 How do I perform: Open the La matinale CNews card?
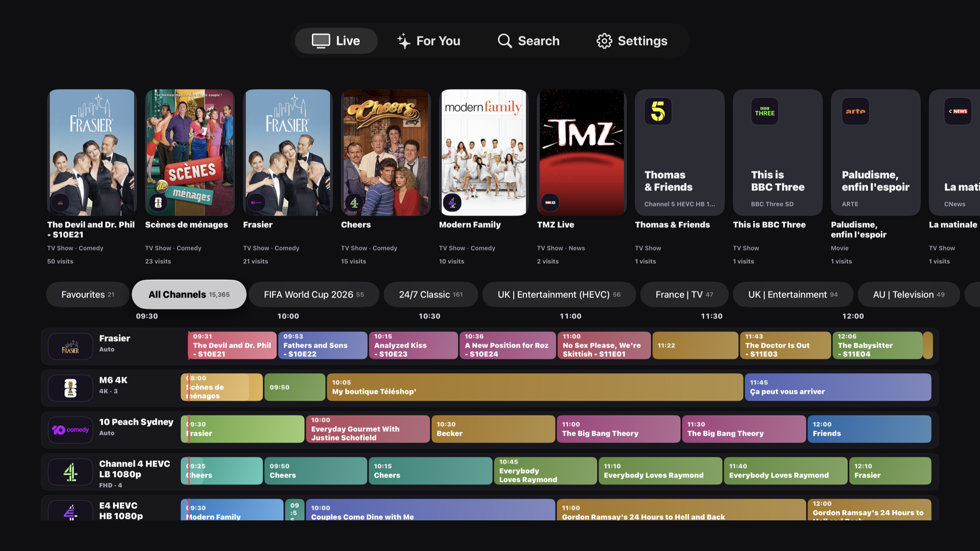pyautogui.click(x=954, y=152)
